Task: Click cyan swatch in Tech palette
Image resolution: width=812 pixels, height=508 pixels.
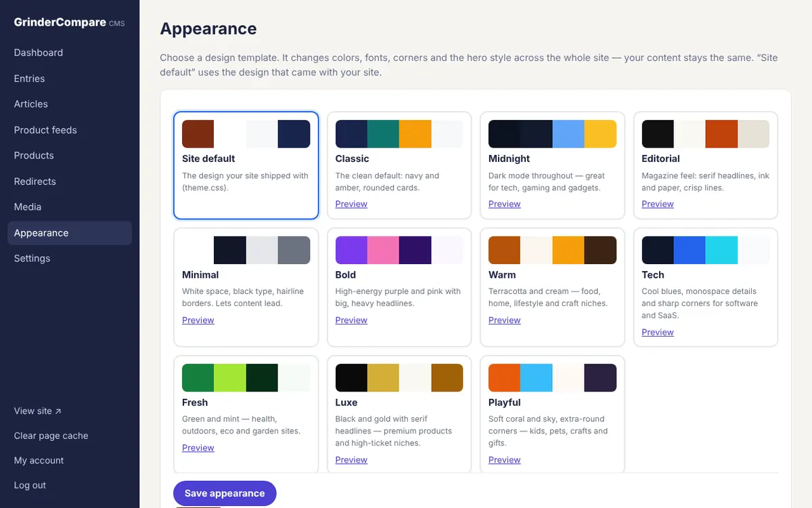Action: pos(721,250)
